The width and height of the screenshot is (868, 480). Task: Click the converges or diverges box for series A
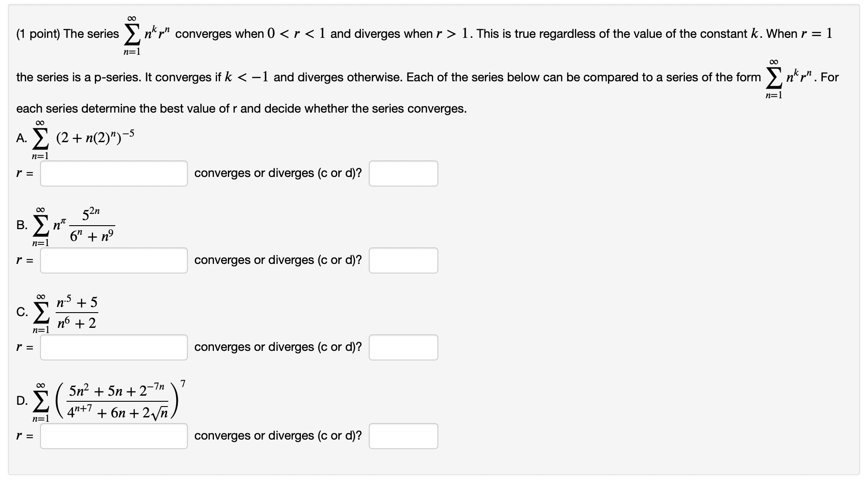point(403,173)
